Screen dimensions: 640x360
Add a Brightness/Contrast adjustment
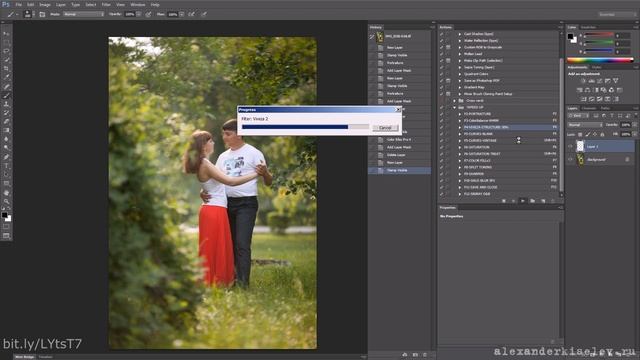(x=583, y=81)
